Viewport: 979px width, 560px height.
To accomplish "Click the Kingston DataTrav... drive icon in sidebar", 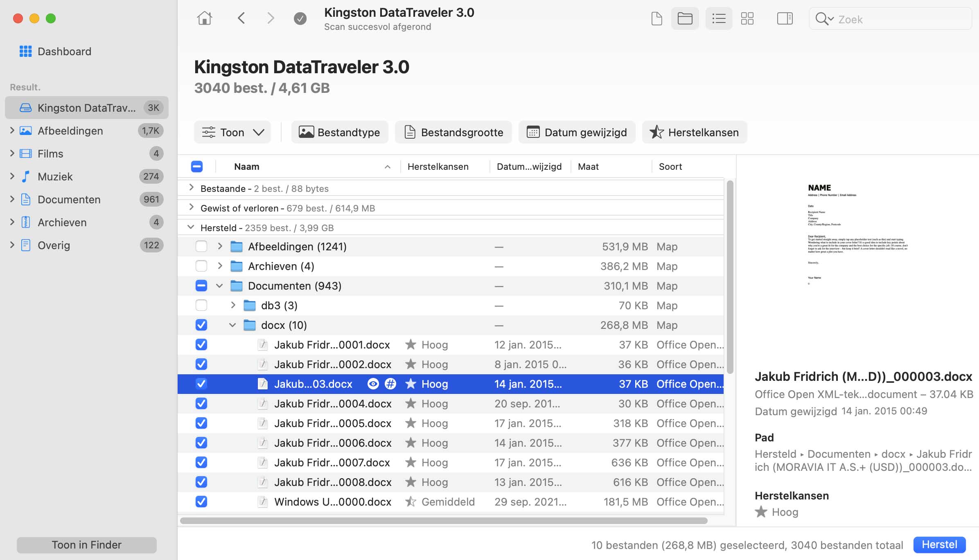I will 25,108.
